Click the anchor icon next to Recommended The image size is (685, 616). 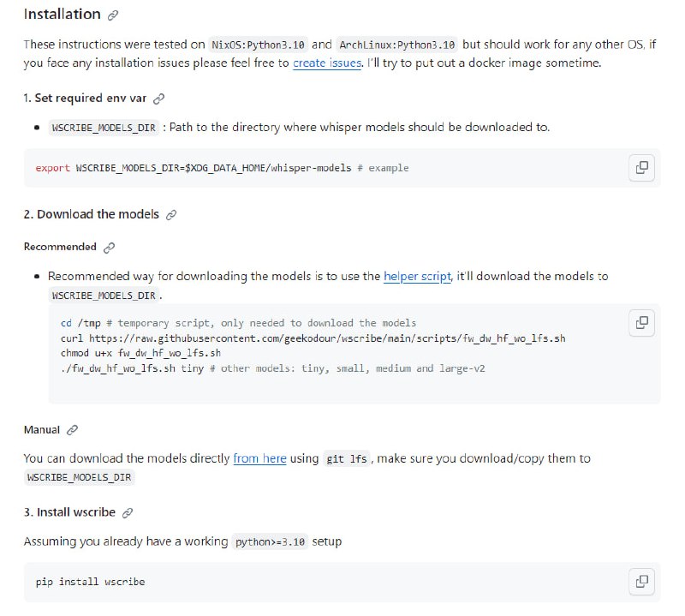[109, 248]
